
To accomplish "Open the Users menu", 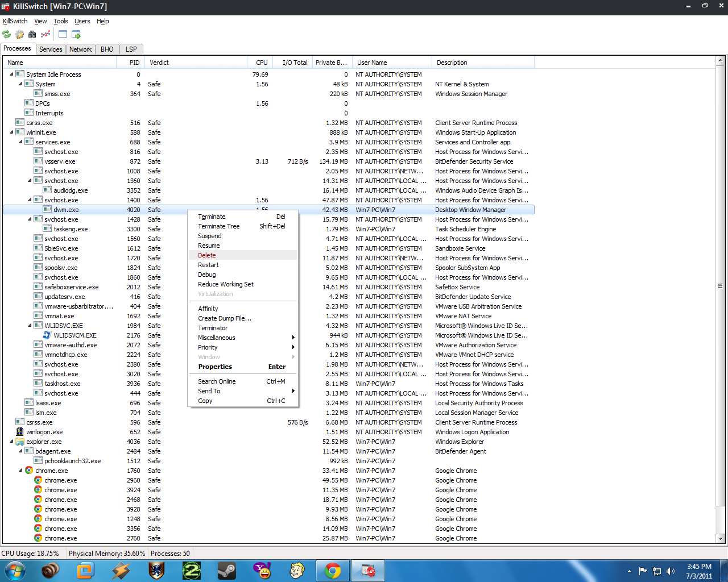I will tap(82, 21).
